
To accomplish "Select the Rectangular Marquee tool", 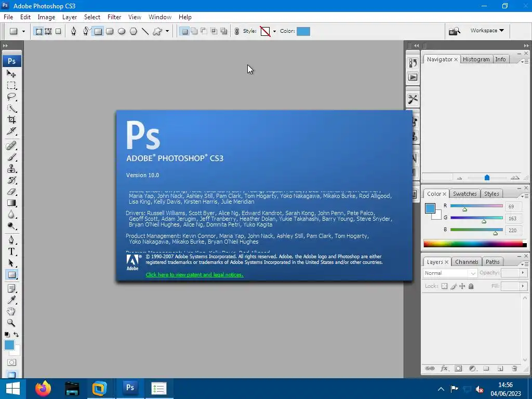I will coord(11,85).
